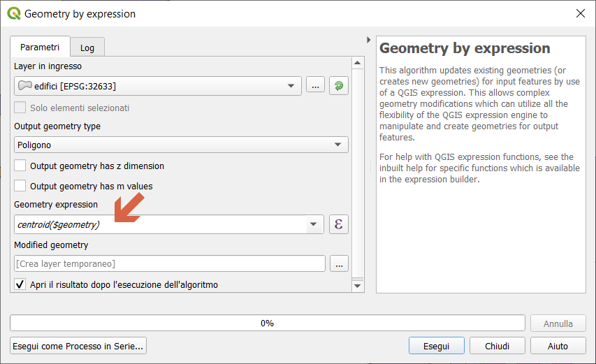The height and width of the screenshot is (364, 596).
Task: Open the Geometry expression history dropdown
Action: click(314, 224)
